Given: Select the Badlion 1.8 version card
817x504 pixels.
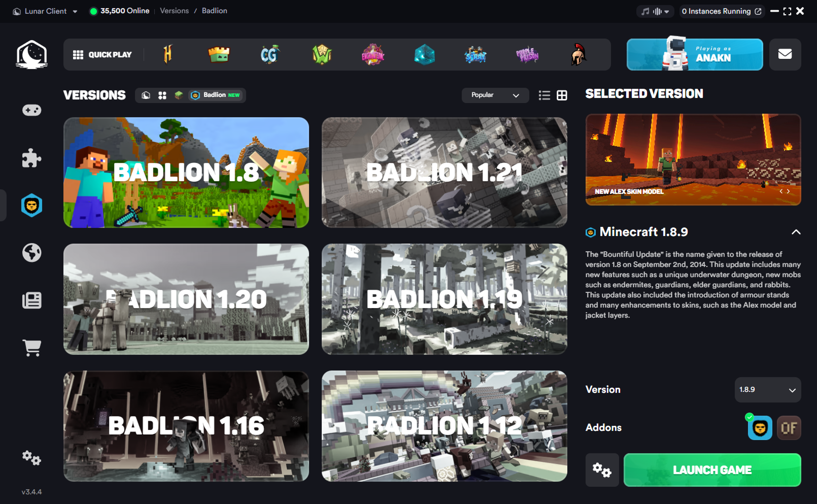Looking at the screenshot, I should (x=186, y=173).
